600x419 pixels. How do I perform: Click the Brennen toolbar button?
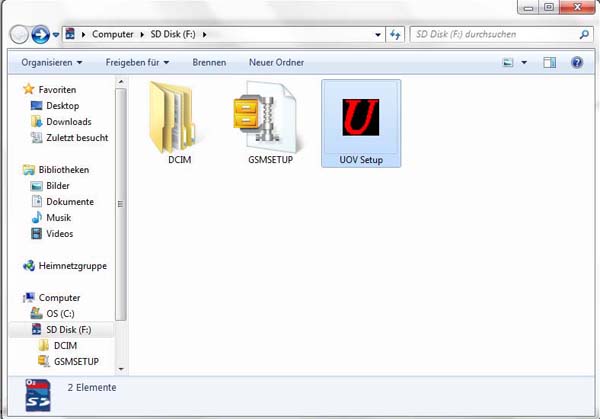pos(209,62)
